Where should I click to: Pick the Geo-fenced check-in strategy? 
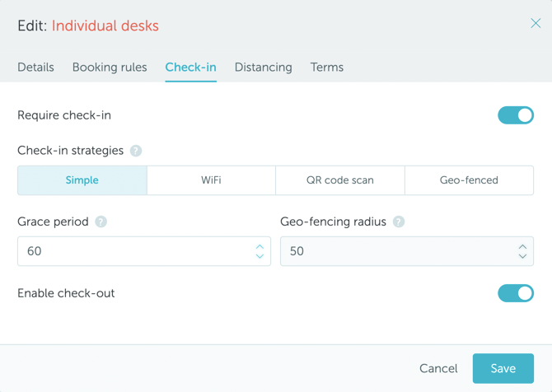469,180
